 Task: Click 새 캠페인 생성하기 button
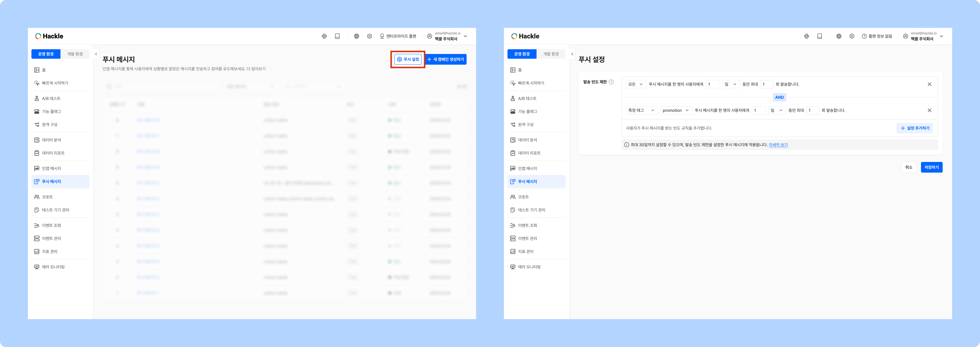tap(446, 59)
